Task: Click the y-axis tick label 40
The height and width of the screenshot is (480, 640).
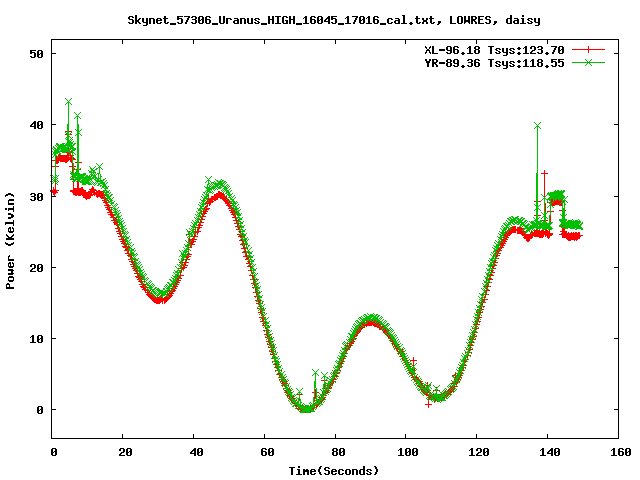Action: pos(36,125)
